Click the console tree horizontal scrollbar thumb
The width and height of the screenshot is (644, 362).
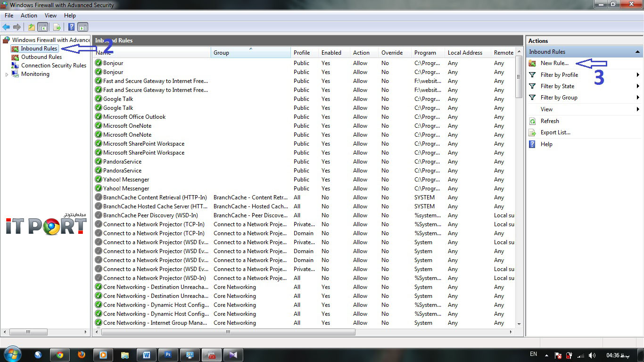[29, 332]
